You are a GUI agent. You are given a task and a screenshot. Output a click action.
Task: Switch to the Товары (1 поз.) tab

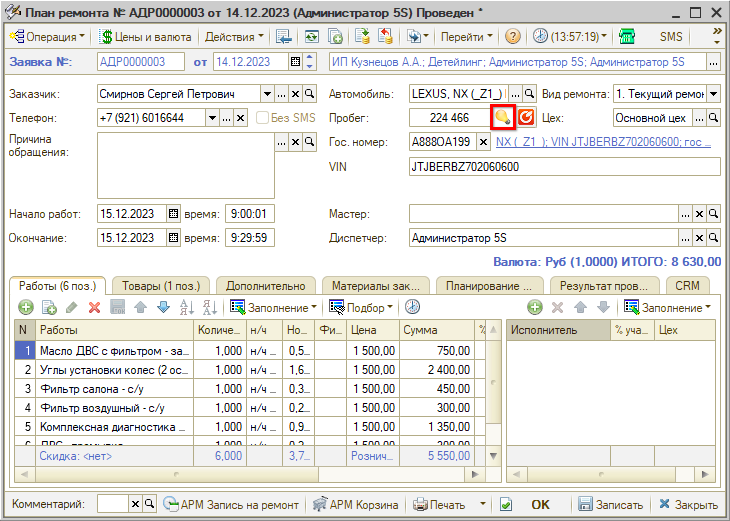(x=156, y=285)
